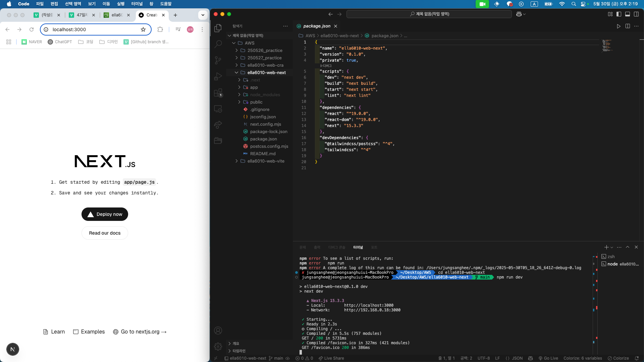Screen dimensions: 644x362
Task: Open Chrome three-dot menu
Action: point(202,29)
